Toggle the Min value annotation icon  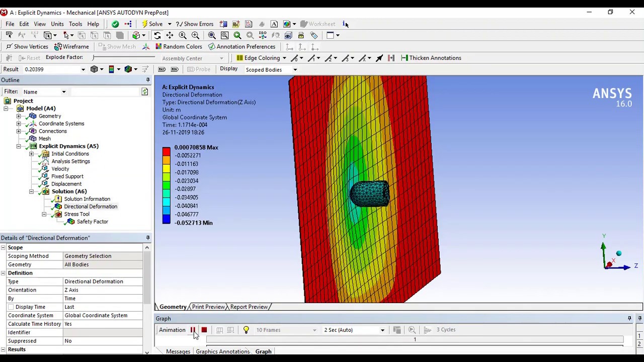coord(175,69)
